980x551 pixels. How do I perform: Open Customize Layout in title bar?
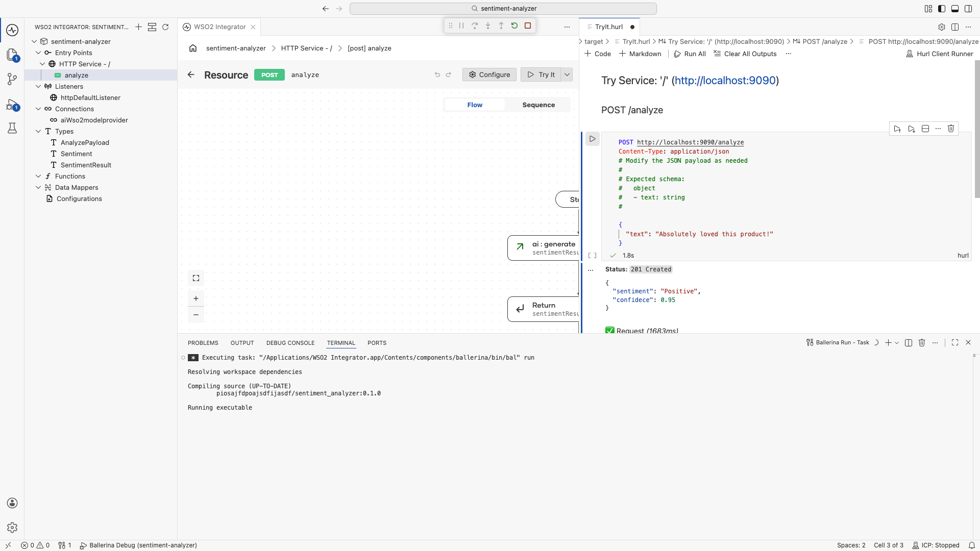[928, 9]
